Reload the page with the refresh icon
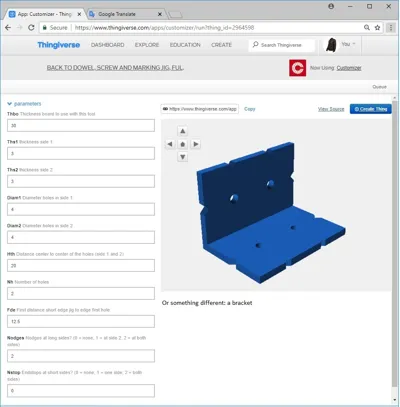The height and width of the screenshot is (407, 400). tap(31, 28)
